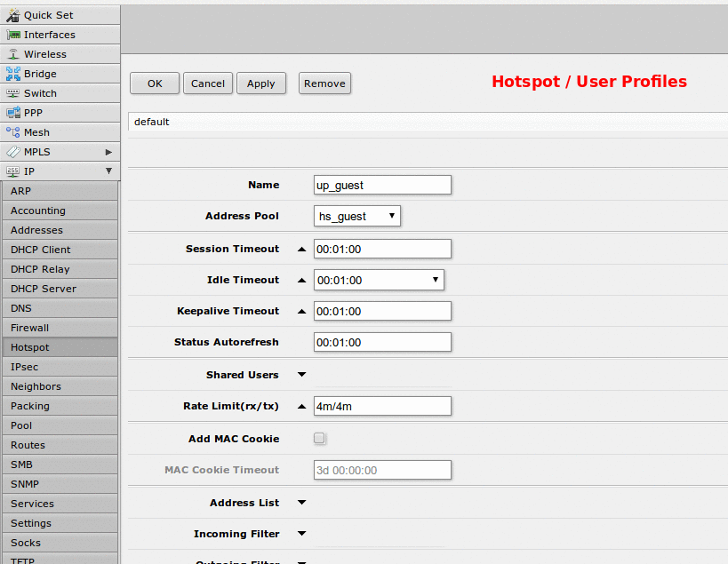This screenshot has height=564, width=728.
Task: Click the Session Timeout input field
Action: [x=382, y=249]
